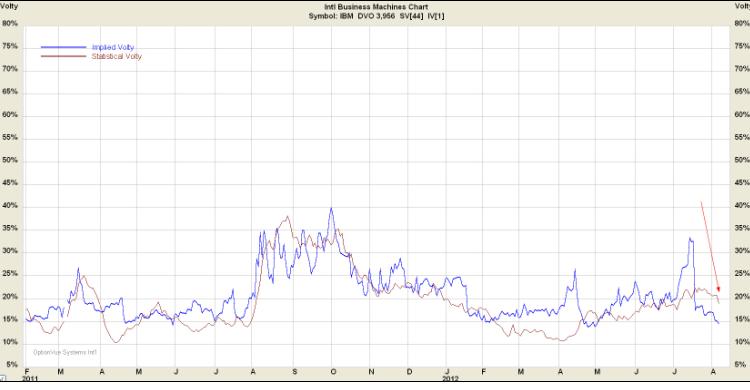Image resolution: width=750 pixels, height=390 pixels.
Task: Click 'DVO 3,956' in the chart subtitle
Action: click(376, 16)
